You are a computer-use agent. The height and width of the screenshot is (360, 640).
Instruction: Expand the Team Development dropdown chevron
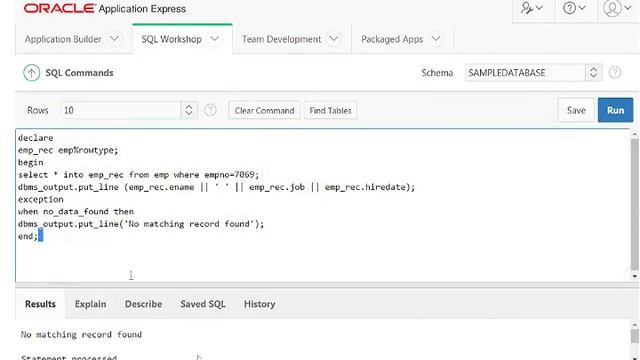coord(334,39)
